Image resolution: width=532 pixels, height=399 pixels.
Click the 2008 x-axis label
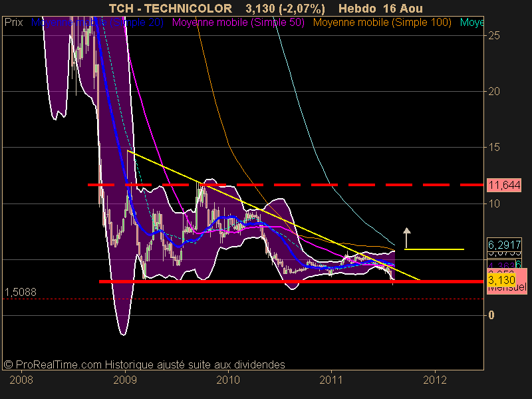click(x=21, y=380)
